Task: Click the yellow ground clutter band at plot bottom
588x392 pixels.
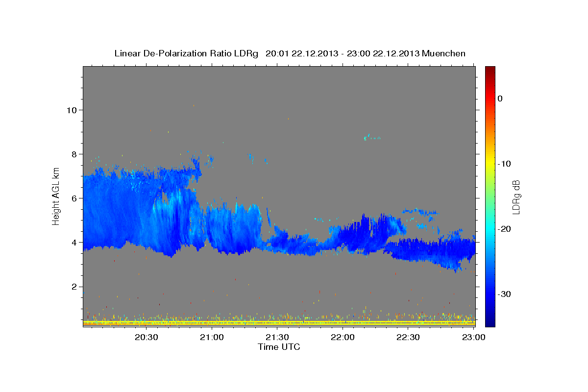Action: pyautogui.click(x=279, y=323)
